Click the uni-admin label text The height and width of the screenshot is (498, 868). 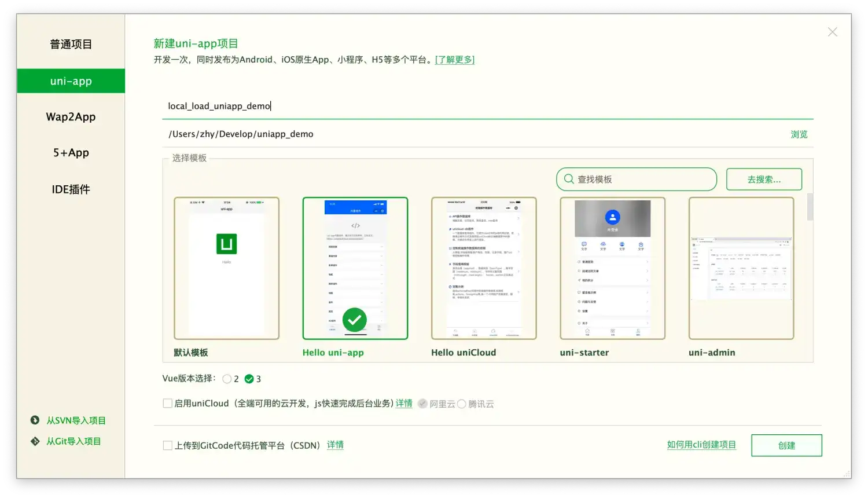712,353
